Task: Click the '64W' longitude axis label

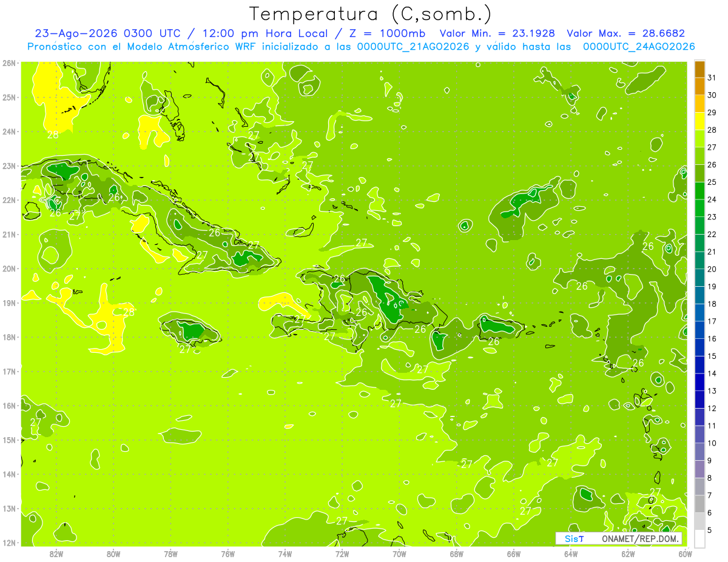Action: 571,554
